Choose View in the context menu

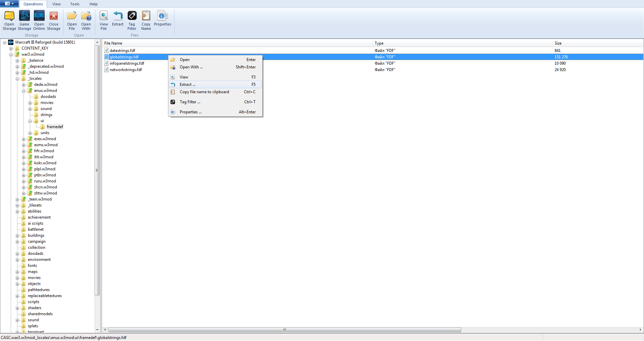tap(215, 77)
